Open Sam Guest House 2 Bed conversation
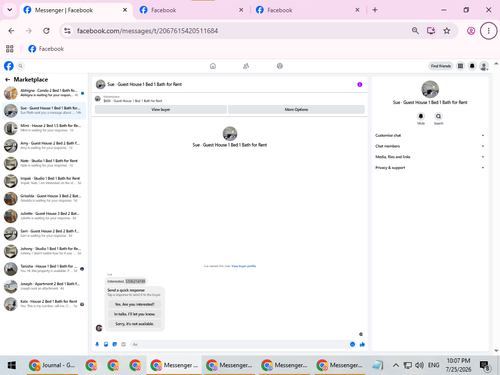The height and width of the screenshot is (375, 500). click(x=44, y=234)
